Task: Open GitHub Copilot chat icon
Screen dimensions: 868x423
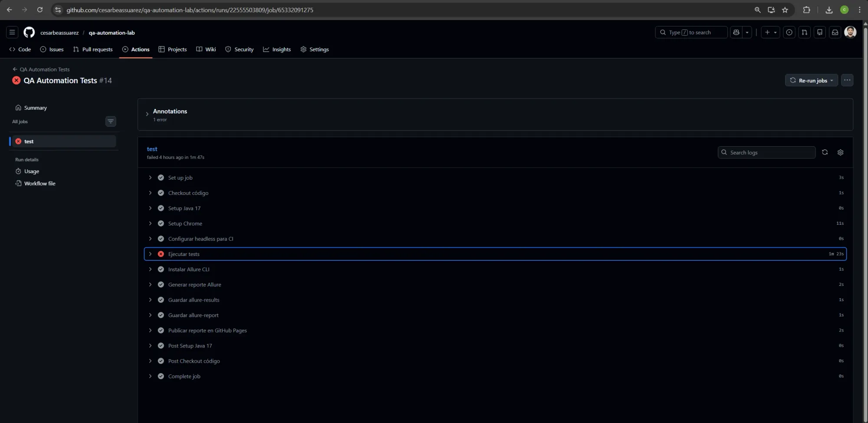Action: [736, 32]
